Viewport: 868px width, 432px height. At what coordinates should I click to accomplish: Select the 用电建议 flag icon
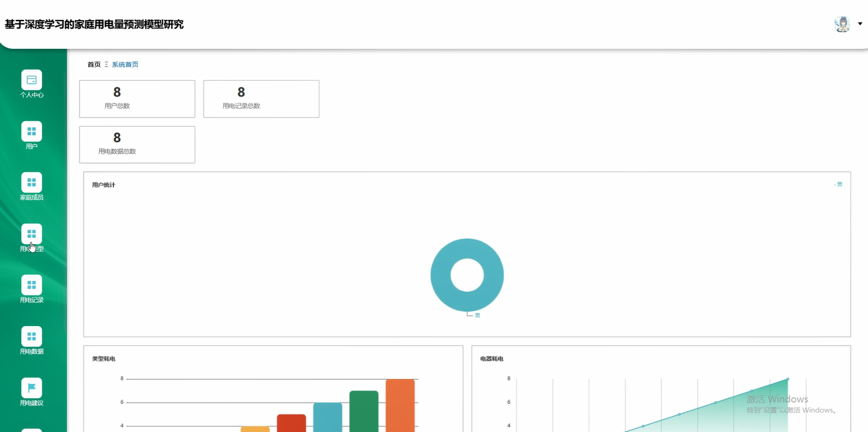pyautogui.click(x=32, y=388)
